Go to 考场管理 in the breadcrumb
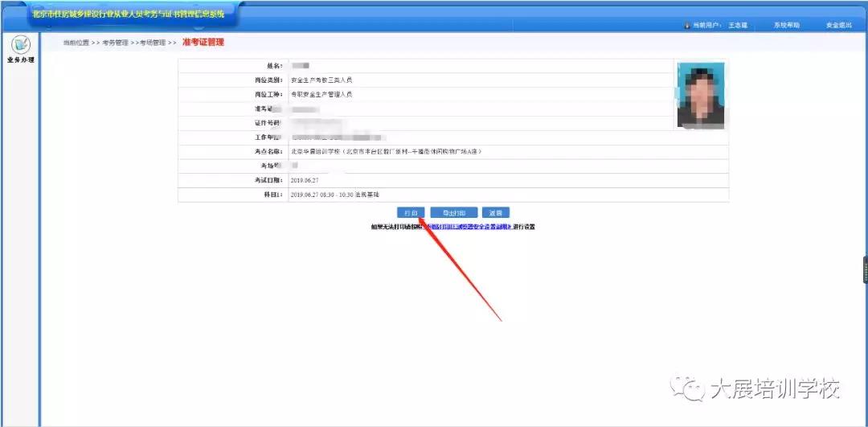This screenshot has height=427, width=868. (152, 43)
